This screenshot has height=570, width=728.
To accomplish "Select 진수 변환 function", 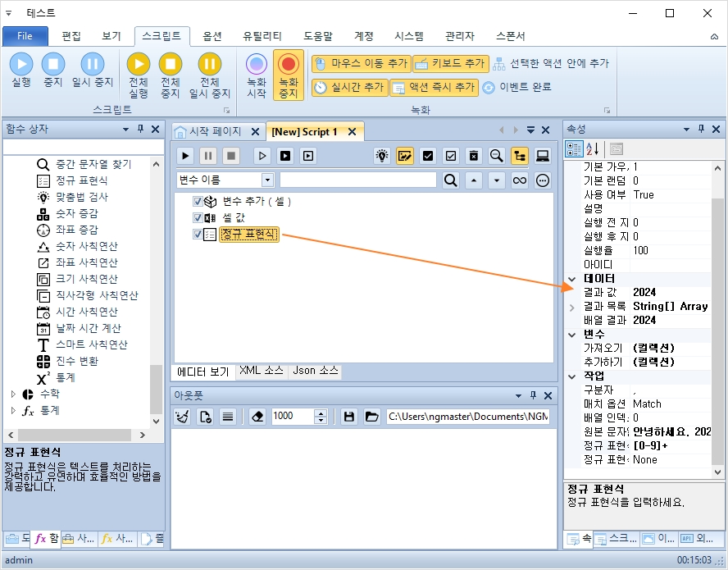I will [x=77, y=361].
